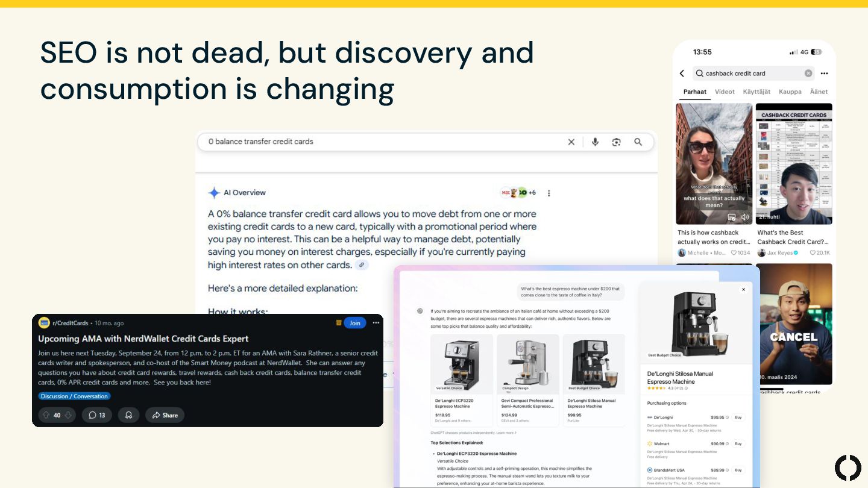This screenshot has width=868, height=488.
Task: Unmute Michelle's video with speaker icon
Action: (x=745, y=217)
